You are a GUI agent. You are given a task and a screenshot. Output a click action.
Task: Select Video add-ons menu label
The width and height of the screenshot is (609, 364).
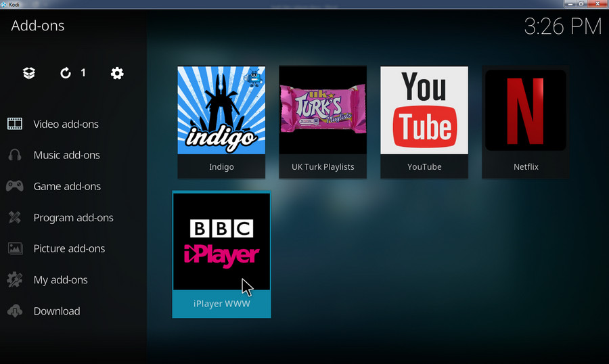[66, 124]
